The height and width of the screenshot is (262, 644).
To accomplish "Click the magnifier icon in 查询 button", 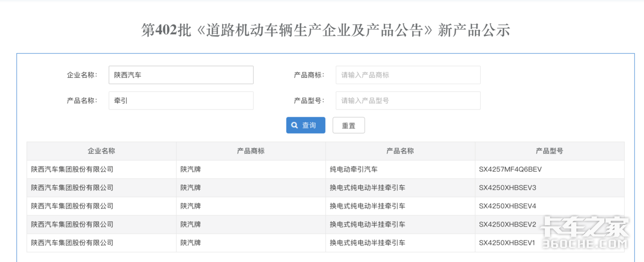I will [295, 125].
